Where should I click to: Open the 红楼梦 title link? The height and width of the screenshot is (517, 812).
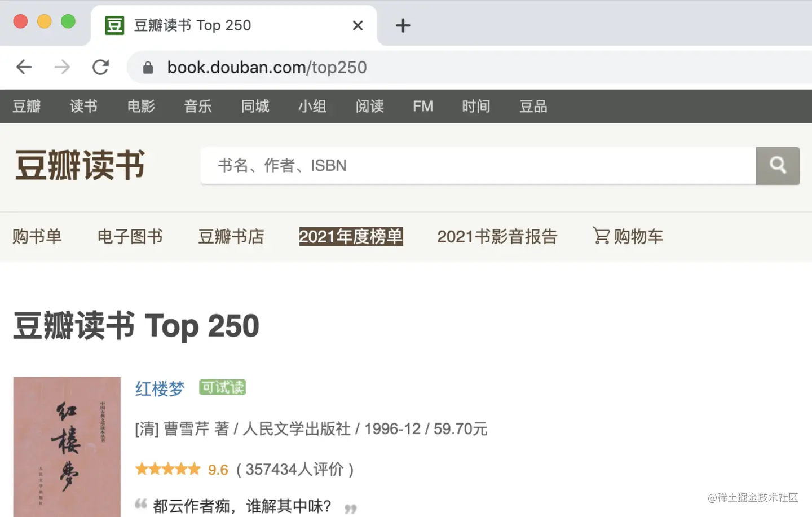(160, 388)
